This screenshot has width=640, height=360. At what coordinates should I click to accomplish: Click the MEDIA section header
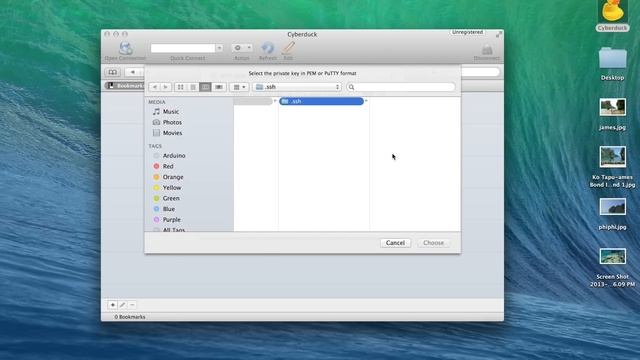157,102
